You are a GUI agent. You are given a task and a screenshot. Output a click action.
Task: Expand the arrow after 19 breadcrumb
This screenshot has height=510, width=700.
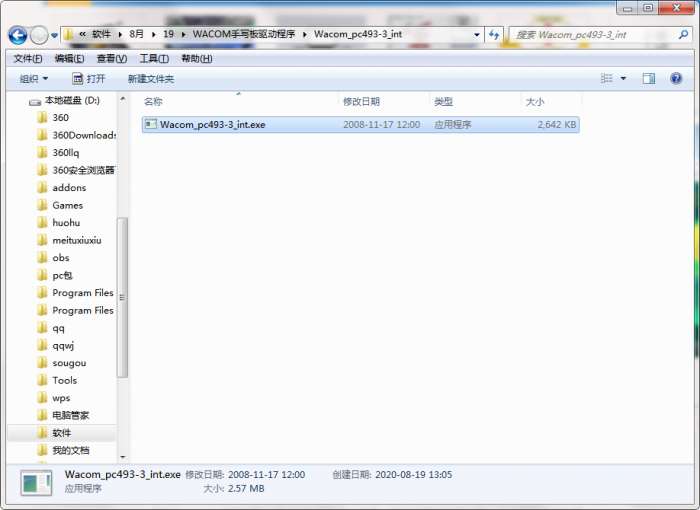(x=183, y=34)
